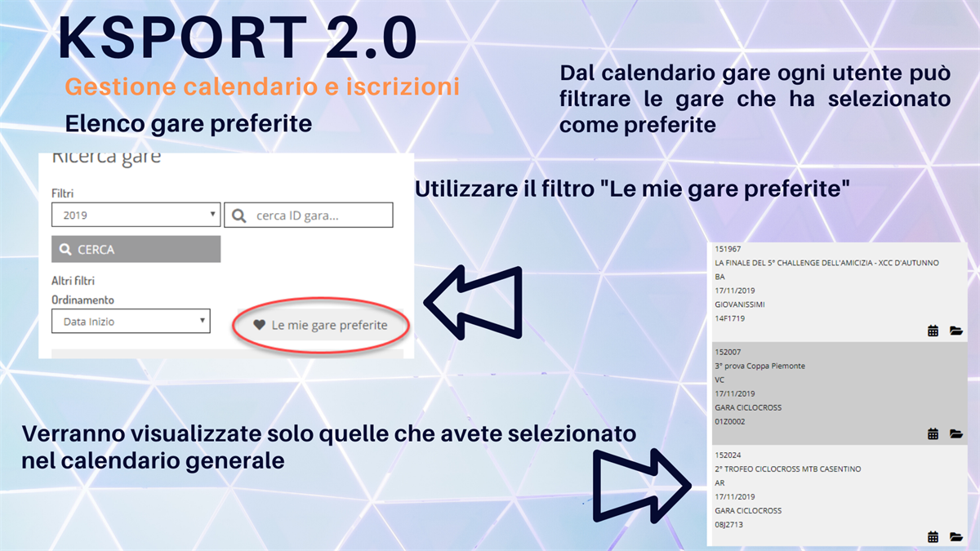Click code 08J2713 in third race
Viewport: 980px width, 551px height.
pyautogui.click(x=728, y=525)
